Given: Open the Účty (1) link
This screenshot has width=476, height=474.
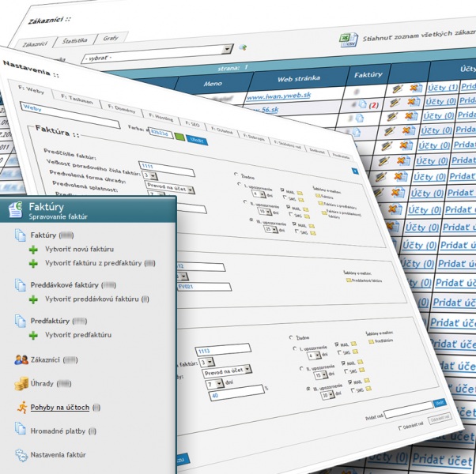Looking at the screenshot, I should [443, 88].
